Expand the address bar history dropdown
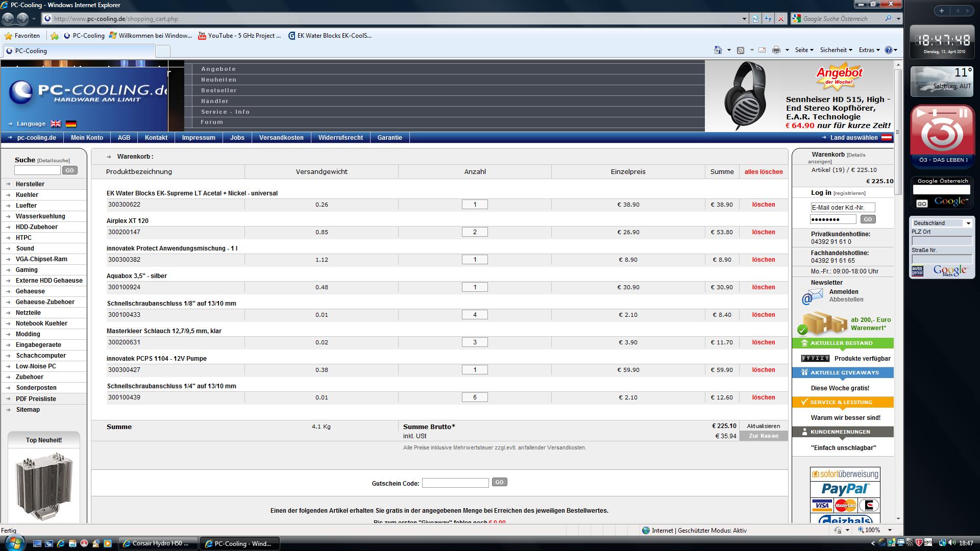 pyautogui.click(x=744, y=19)
